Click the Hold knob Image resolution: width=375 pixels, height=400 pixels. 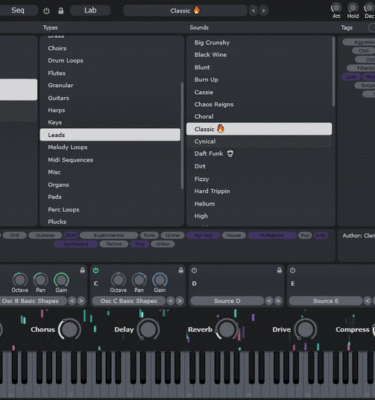pyautogui.click(x=353, y=7)
